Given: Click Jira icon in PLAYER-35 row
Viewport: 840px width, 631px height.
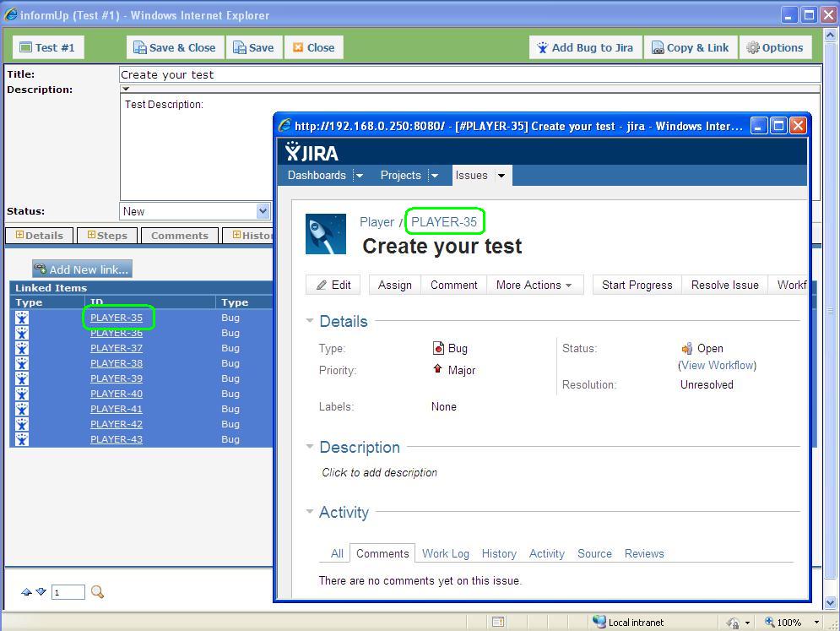Looking at the screenshot, I should pos(21,318).
